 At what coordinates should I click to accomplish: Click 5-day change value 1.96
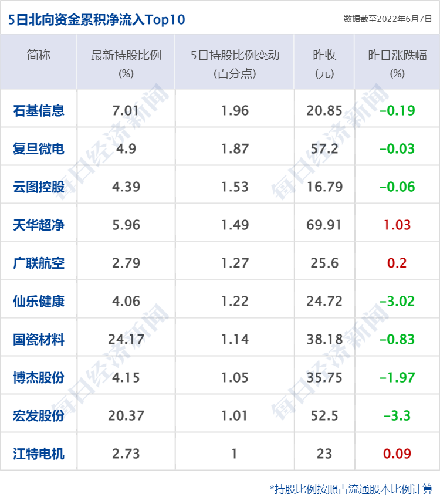[235, 110]
